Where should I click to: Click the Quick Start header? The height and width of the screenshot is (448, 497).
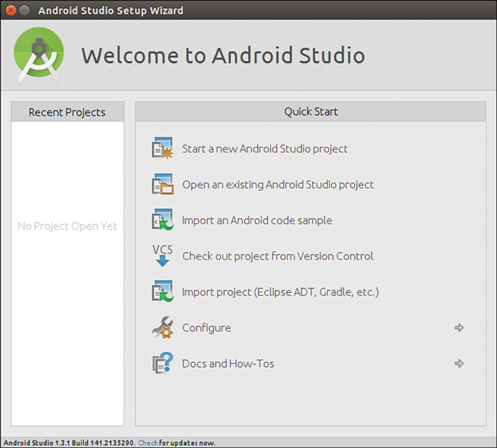[x=311, y=112]
